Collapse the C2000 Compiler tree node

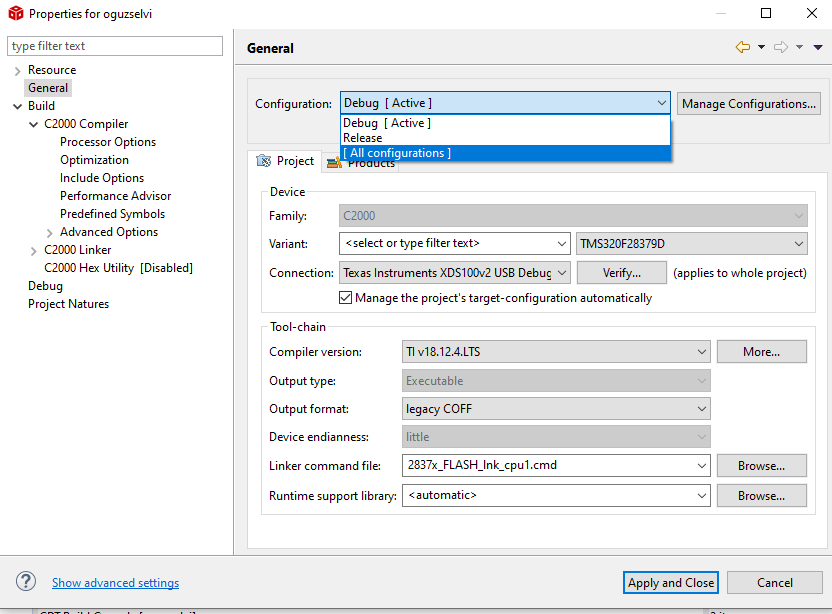coord(34,124)
